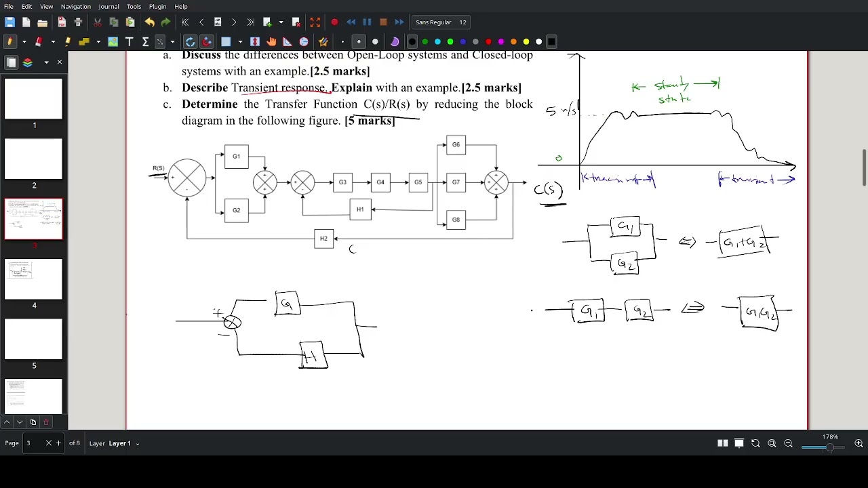Select the Insert Image tool

coord(113,41)
